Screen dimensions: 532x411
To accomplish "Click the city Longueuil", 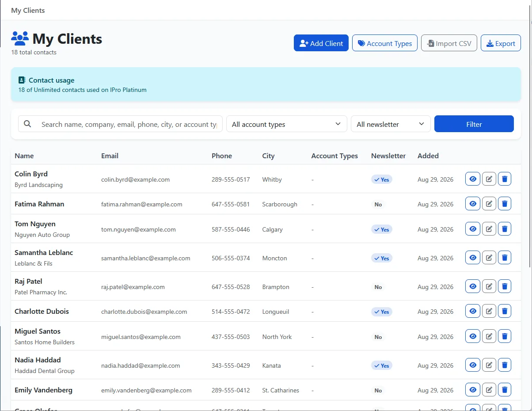I will pyautogui.click(x=276, y=312).
